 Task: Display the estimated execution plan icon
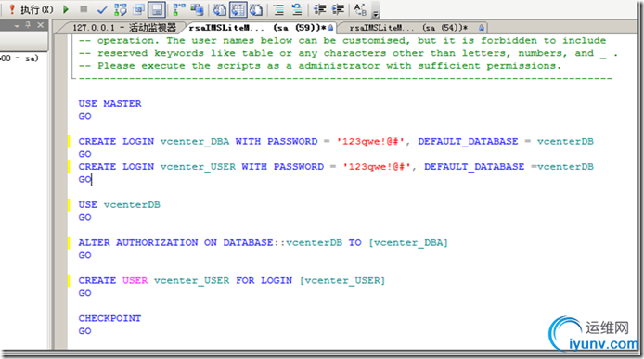pyautogui.click(x=121, y=9)
